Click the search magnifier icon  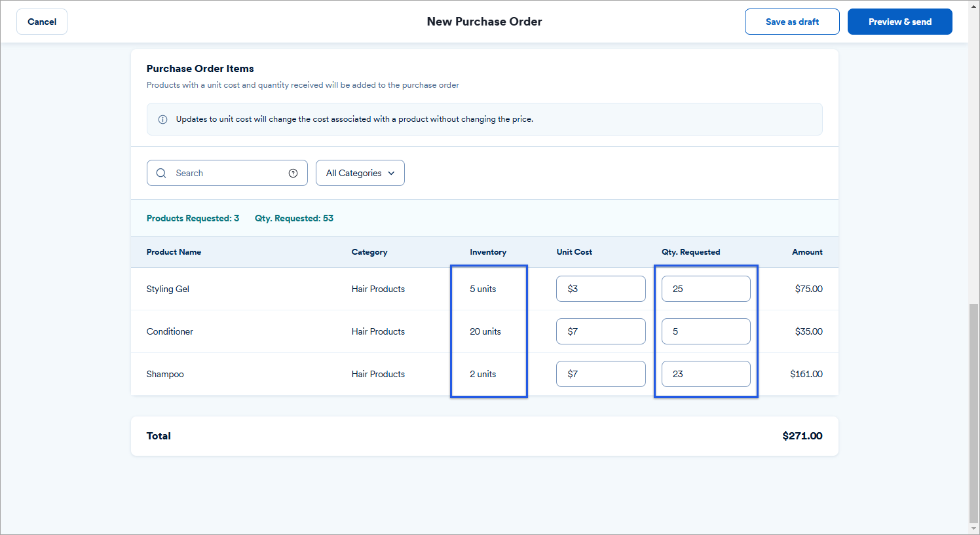click(161, 173)
